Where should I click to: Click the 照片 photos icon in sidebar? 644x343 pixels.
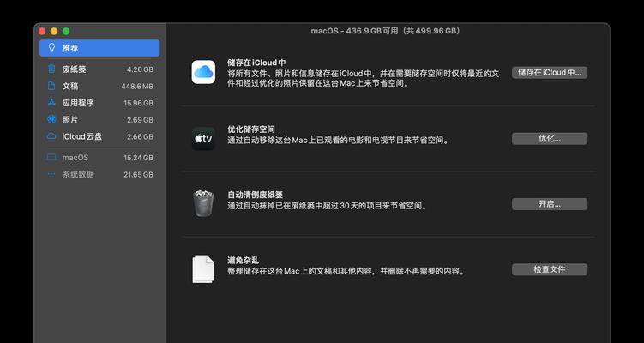pyautogui.click(x=51, y=119)
